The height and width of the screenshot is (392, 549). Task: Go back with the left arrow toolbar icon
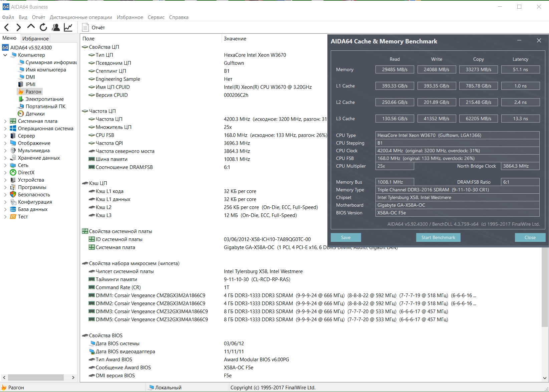coord(7,27)
